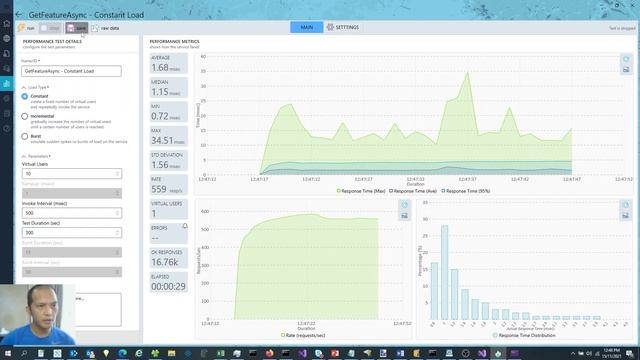Click the RATE 559 metric tile
The image size is (640, 360).
169,185
